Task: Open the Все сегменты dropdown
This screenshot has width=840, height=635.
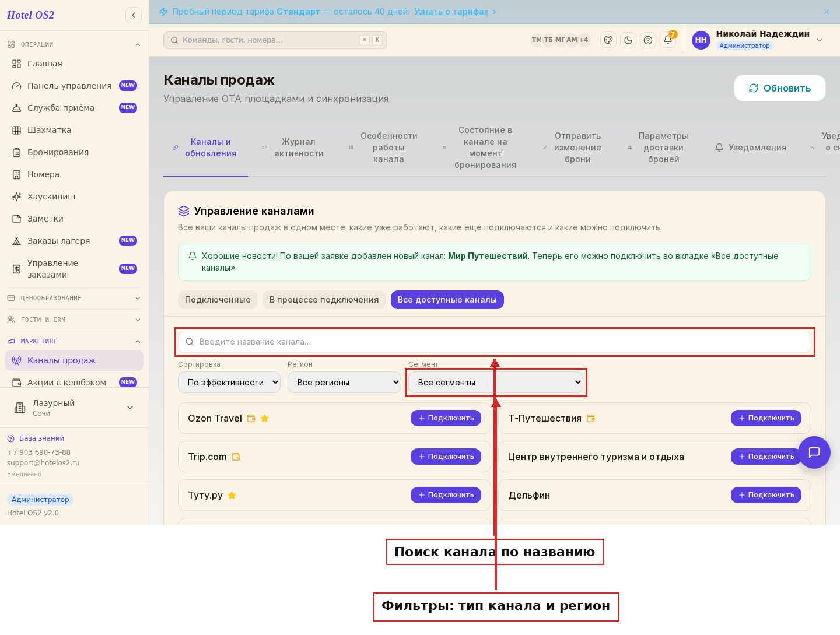Action: pyautogui.click(x=496, y=383)
